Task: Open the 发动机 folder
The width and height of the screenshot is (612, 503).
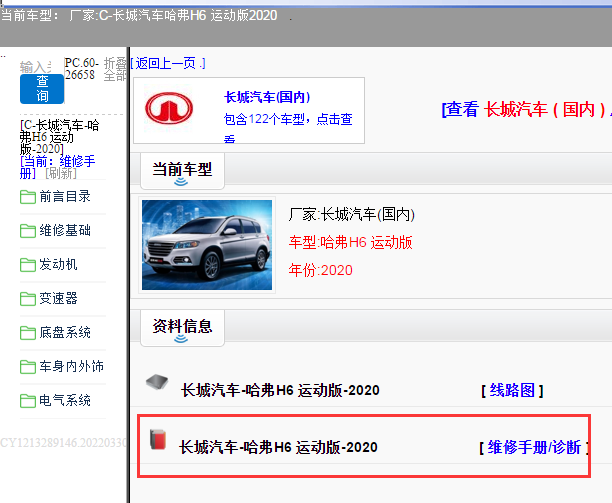Action: (x=58, y=264)
